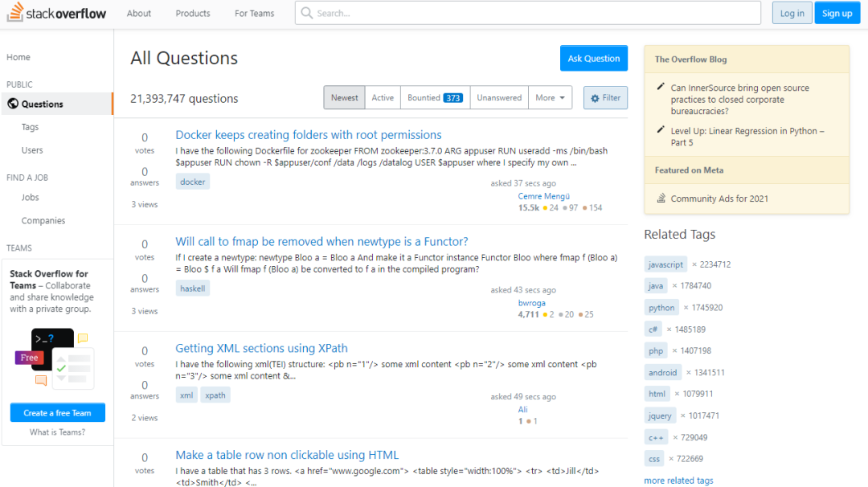Click 'asked 37 secs ago' timestamp
This screenshot has width=868, height=487.
pos(523,183)
